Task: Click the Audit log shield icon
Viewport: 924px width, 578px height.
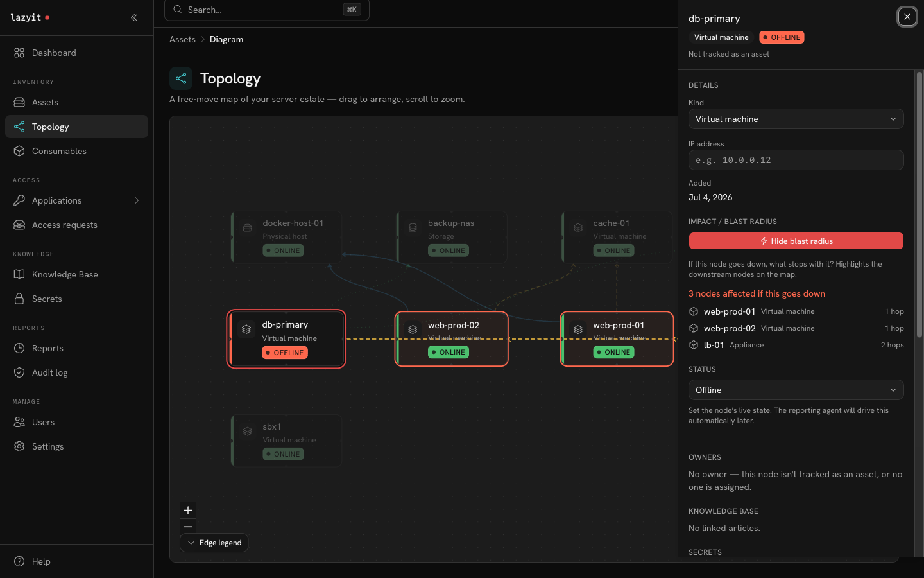Action: (x=19, y=372)
